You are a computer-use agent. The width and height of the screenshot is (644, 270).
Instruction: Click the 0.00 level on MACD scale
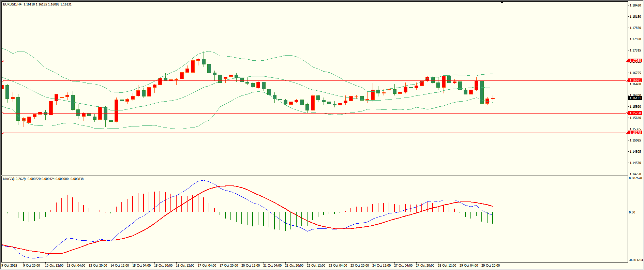[632, 212]
